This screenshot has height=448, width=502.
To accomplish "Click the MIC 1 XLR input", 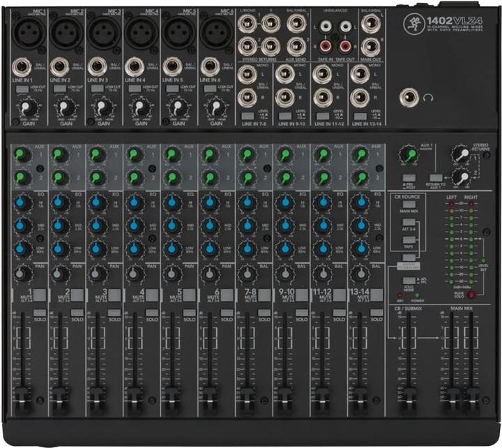I will [x=28, y=33].
